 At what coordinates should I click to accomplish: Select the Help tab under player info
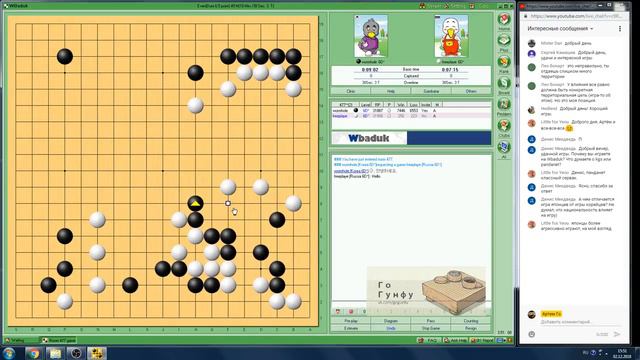tap(391, 91)
